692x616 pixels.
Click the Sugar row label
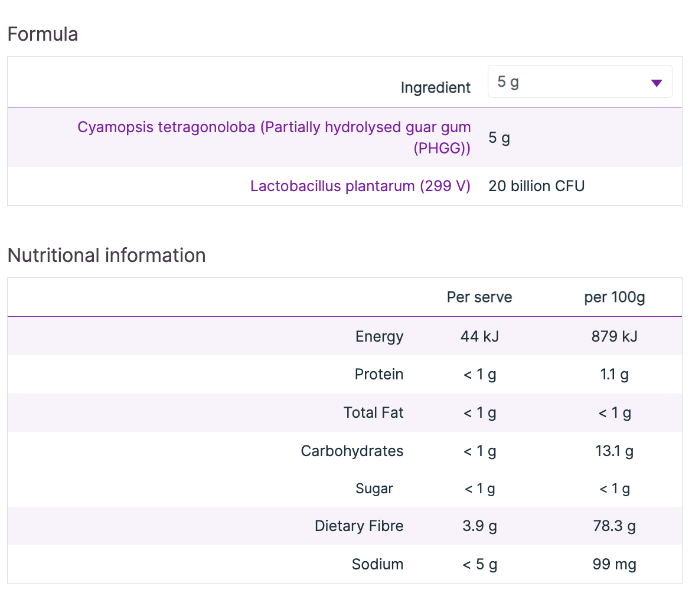pyautogui.click(x=374, y=489)
